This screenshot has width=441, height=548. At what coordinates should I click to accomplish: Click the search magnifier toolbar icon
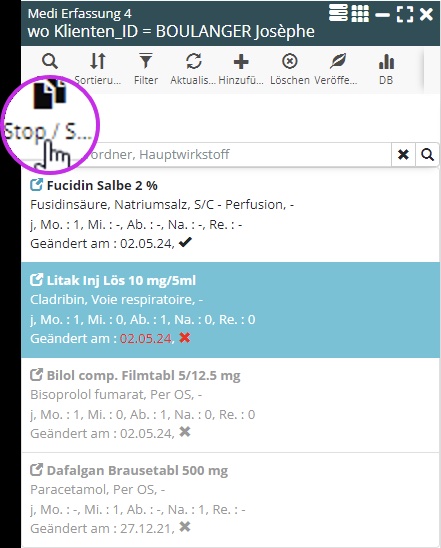click(50, 62)
